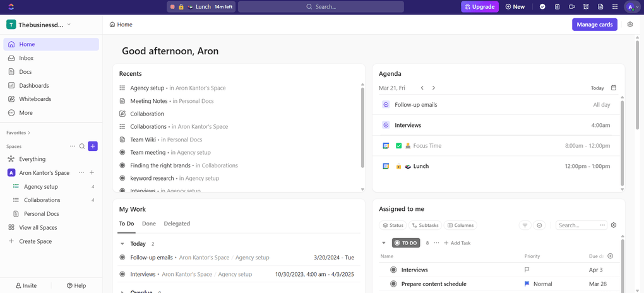The image size is (644, 293).
Task: Expand the Overdue group in My Work
Action: click(122, 292)
